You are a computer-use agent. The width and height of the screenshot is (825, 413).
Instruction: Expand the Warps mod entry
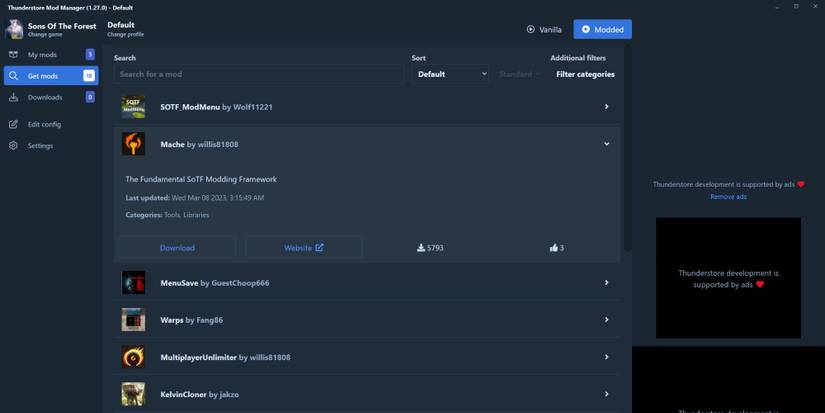606,320
